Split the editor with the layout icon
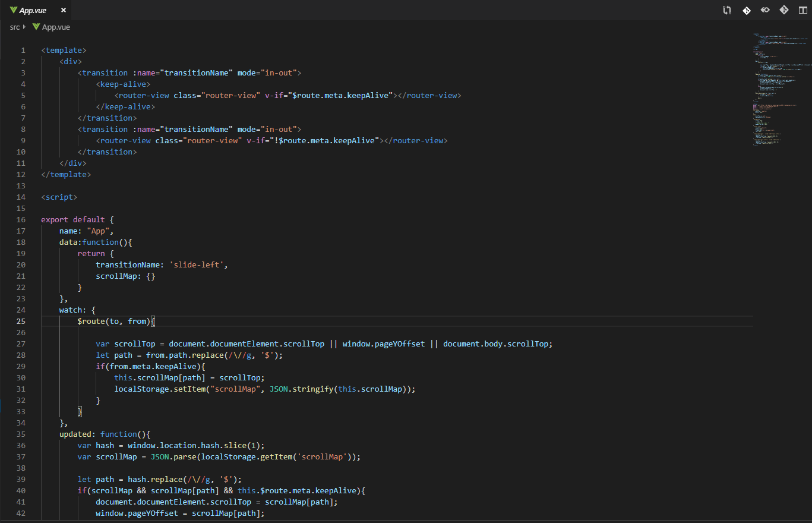 pyautogui.click(x=803, y=10)
